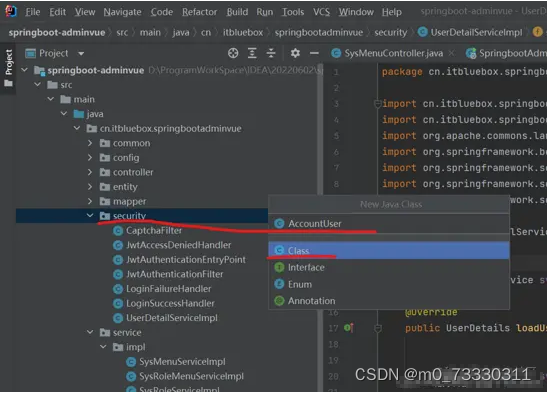Click the security breadcrumb in navigation bar
Image resolution: width=547 pixels, height=393 pixels.
coord(390,32)
